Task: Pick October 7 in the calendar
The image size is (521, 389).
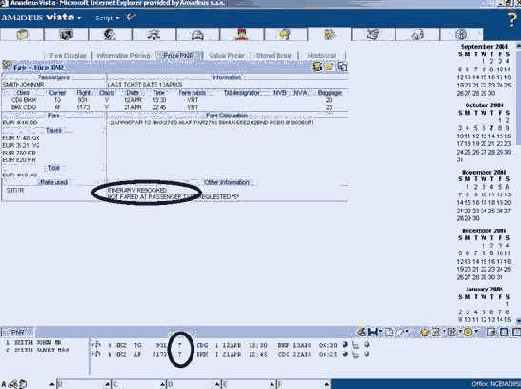Action: click(492, 128)
